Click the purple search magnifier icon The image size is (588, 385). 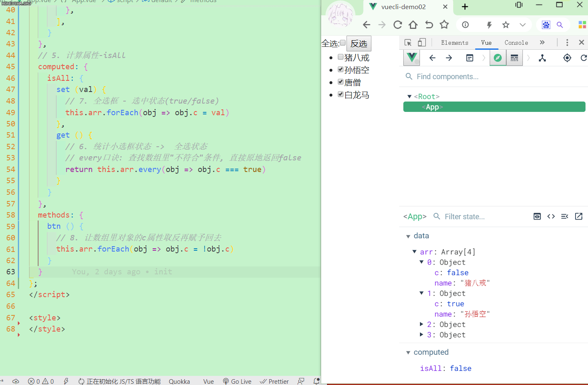[560, 25]
